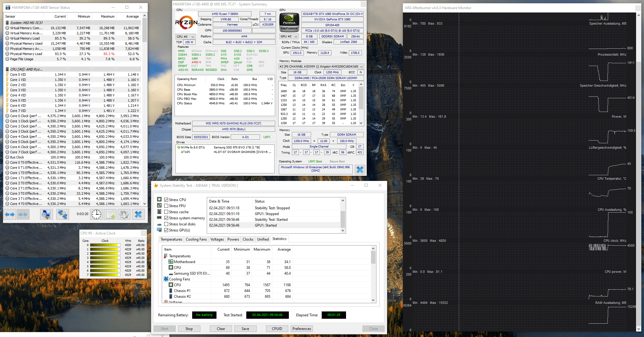Click the Stop button in AIDA64
This screenshot has height=337, width=644.
(189, 328)
